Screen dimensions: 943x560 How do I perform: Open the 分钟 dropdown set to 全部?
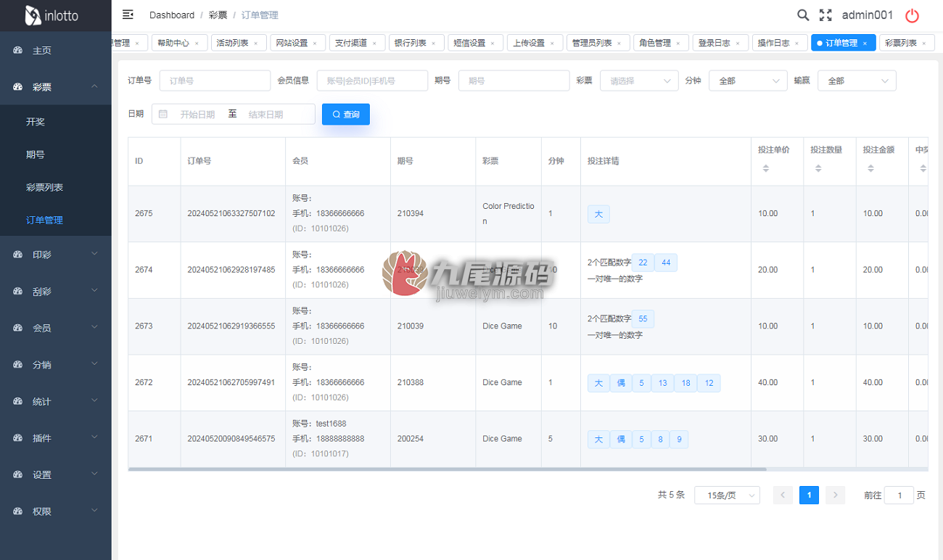click(748, 81)
